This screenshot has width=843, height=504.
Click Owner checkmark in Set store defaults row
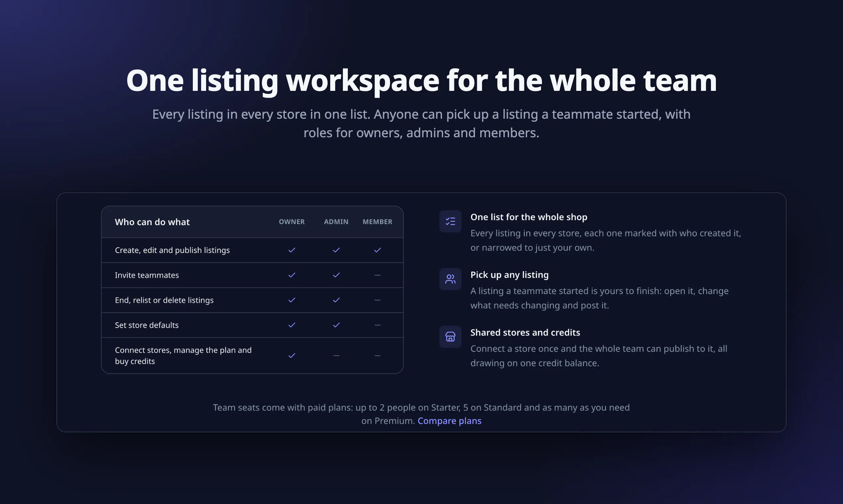coord(292,325)
